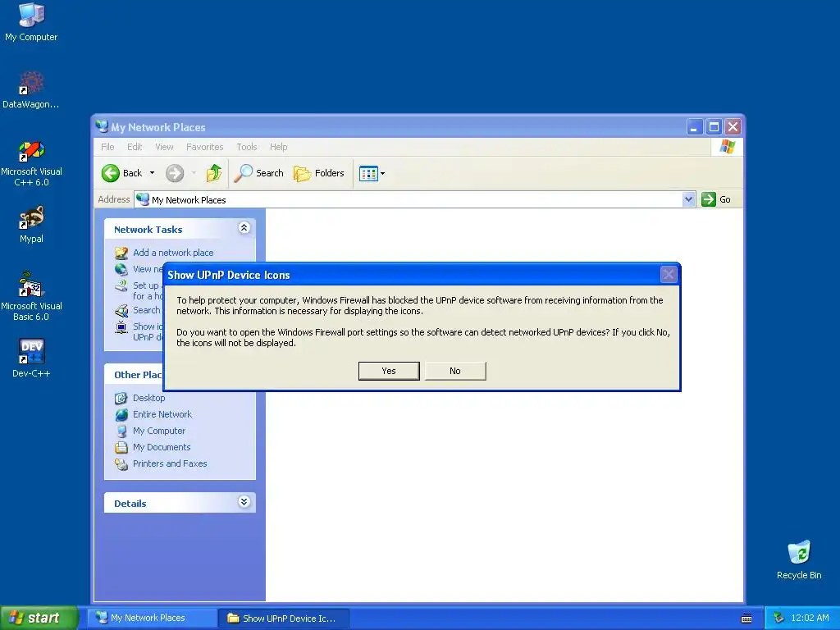Open Printers and Faxes link
This screenshot has width=840, height=630.
pyautogui.click(x=170, y=464)
